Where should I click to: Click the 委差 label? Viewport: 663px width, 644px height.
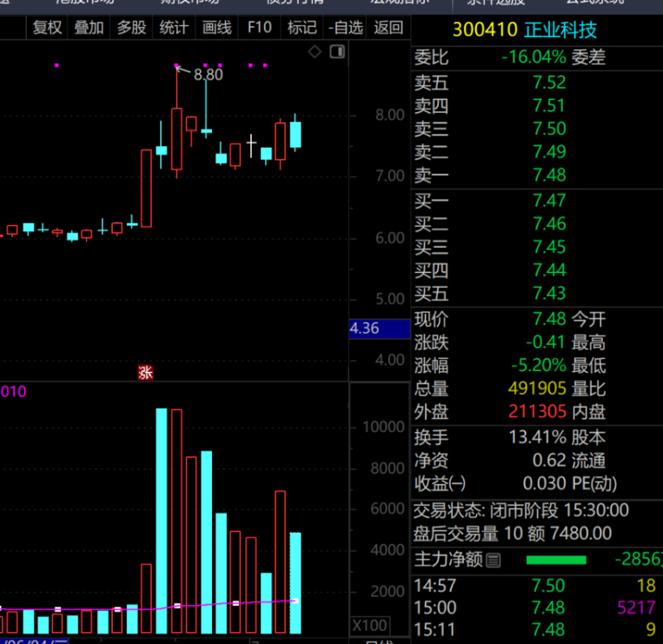[588, 56]
